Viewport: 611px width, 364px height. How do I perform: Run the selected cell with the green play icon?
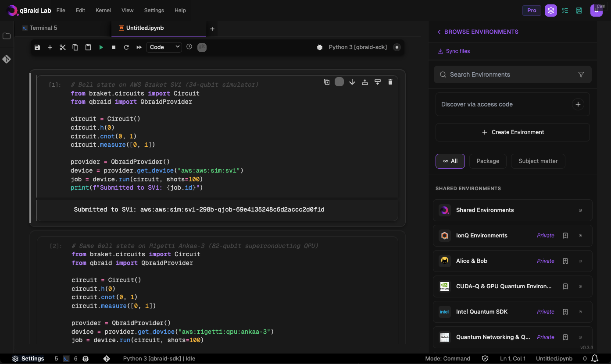(101, 47)
